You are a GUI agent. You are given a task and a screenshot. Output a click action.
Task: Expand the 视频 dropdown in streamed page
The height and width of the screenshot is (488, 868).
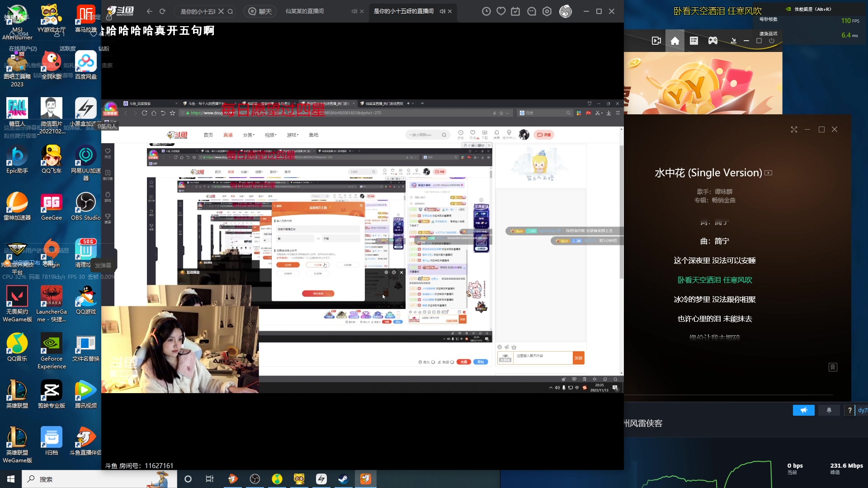pyautogui.click(x=270, y=135)
